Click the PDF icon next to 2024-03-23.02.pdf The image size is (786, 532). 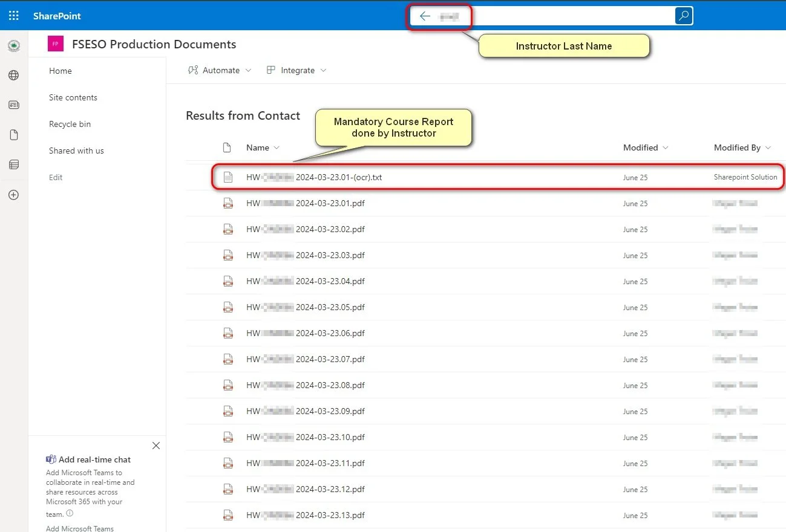(228, 229)
